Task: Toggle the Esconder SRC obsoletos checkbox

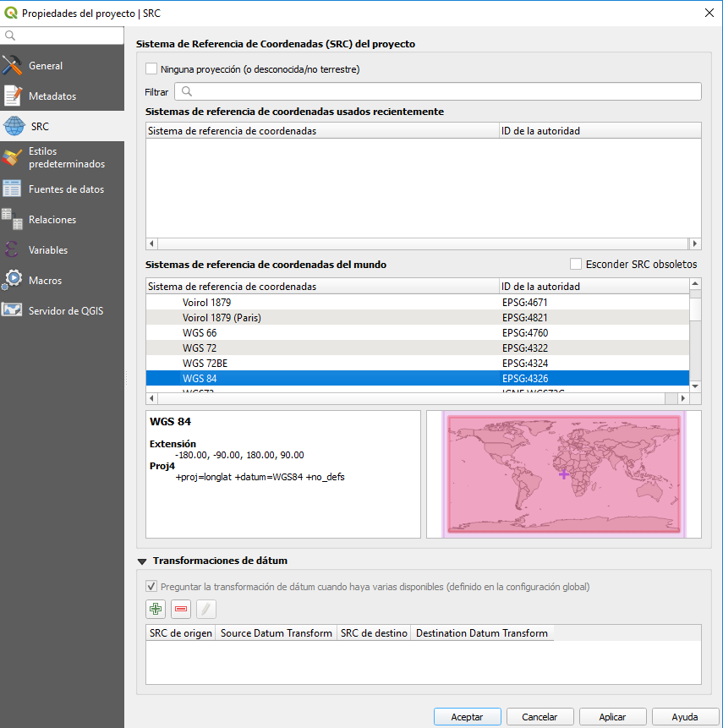Action: pos(577,264)
